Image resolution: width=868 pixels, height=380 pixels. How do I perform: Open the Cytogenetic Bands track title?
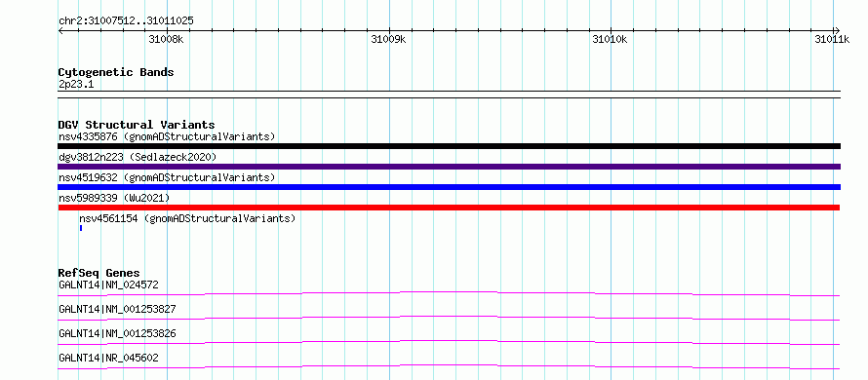tap(116, 72)
